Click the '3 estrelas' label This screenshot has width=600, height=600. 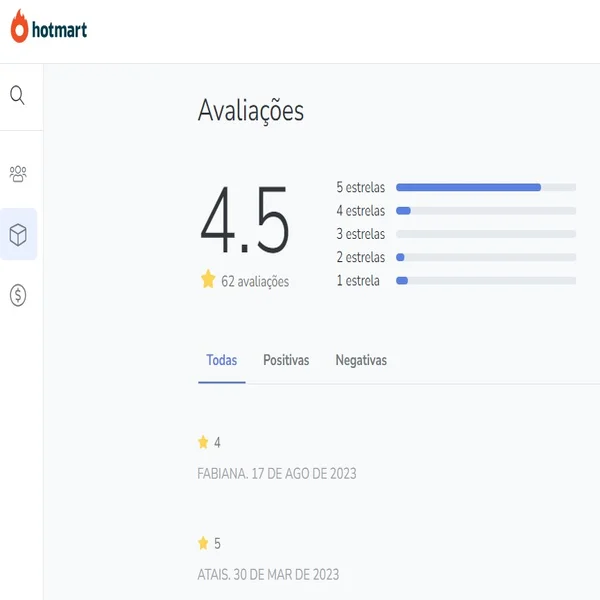point(361,234)
